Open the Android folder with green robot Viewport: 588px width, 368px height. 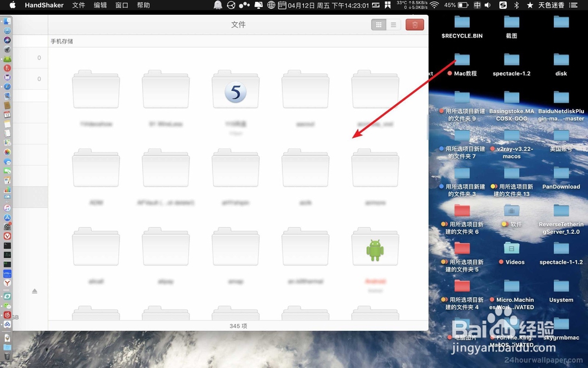point(375,247)
